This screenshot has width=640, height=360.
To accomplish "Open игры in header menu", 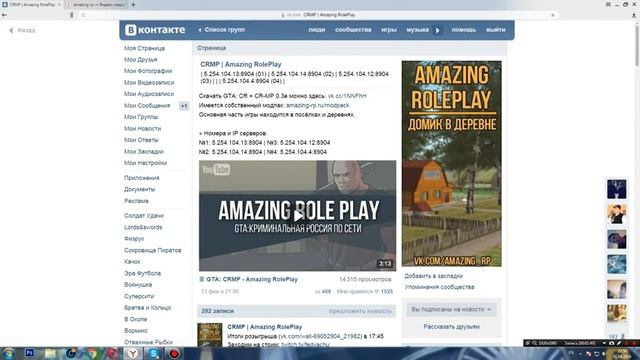I will pyautogui.click(x=389, y=30).
